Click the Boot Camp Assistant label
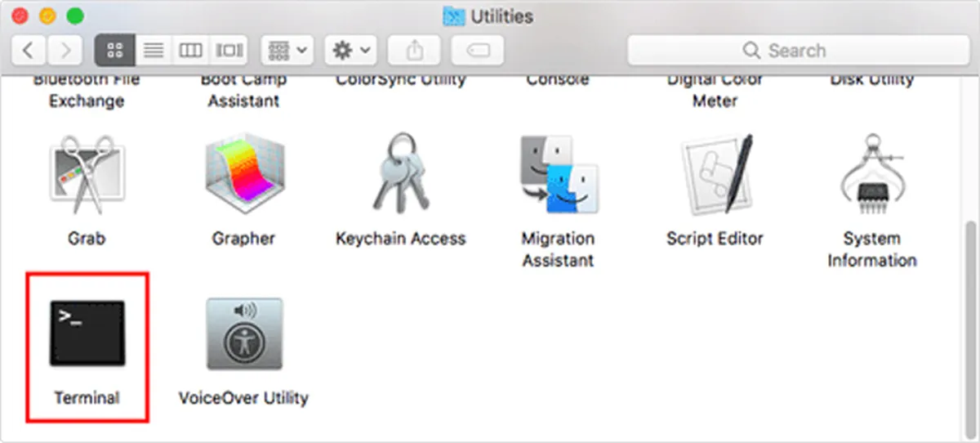Image resolution: width=980 pixels, height=443 pixels. tap(243, 92)
